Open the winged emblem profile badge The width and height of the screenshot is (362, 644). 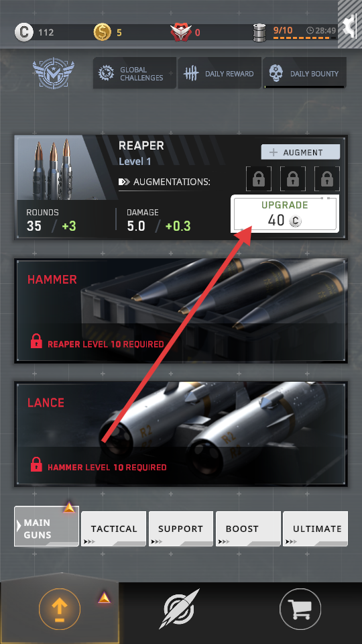(x=54, y=73)
